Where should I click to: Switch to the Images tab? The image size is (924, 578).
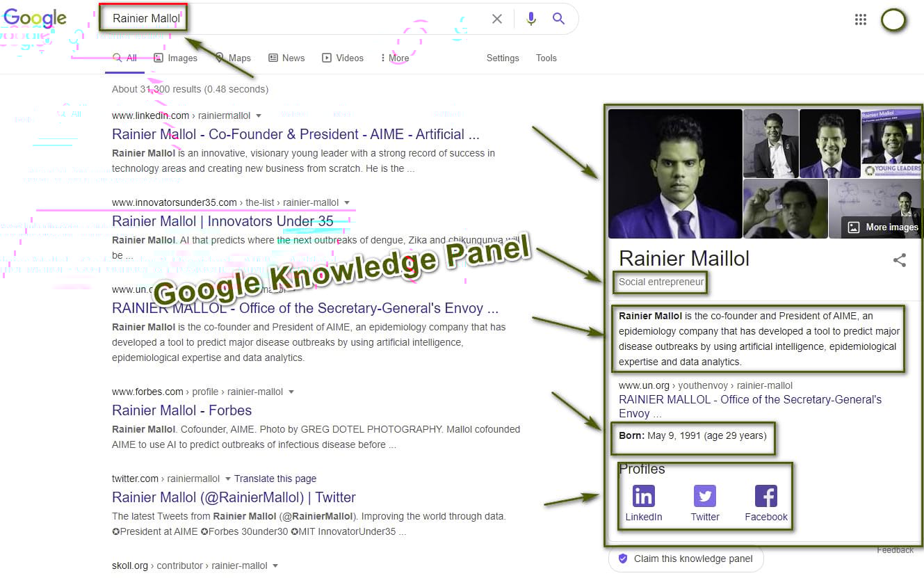pos(181,58)
